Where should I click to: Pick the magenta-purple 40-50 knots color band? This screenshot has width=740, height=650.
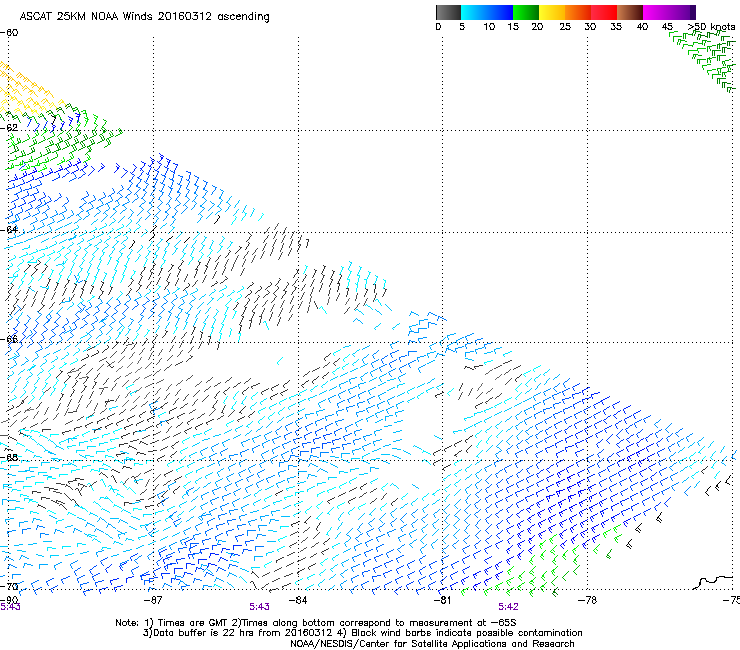669,12
